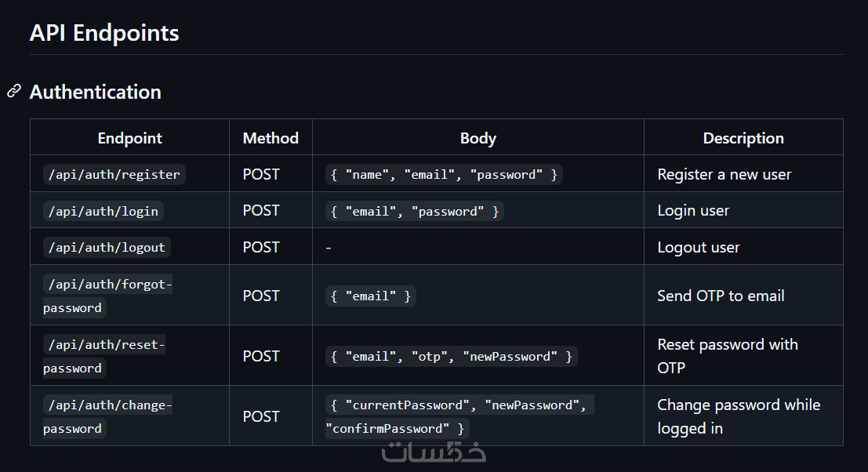Click the Arabic watermark logo below the table

tap(434, 452)
